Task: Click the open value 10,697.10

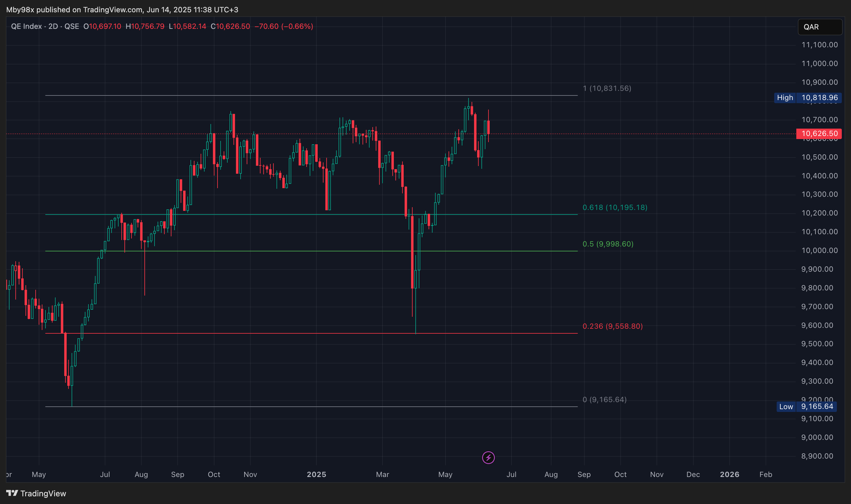Action: tap(105, 26)
